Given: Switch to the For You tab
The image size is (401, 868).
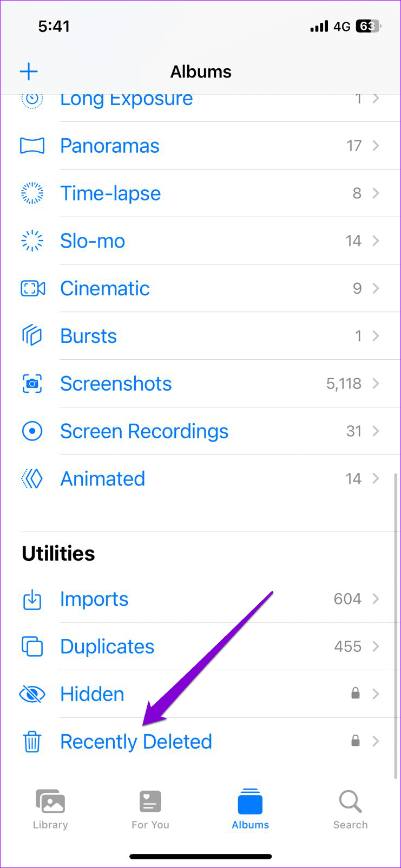Looking at the screenshot, I should pos(150,809).
